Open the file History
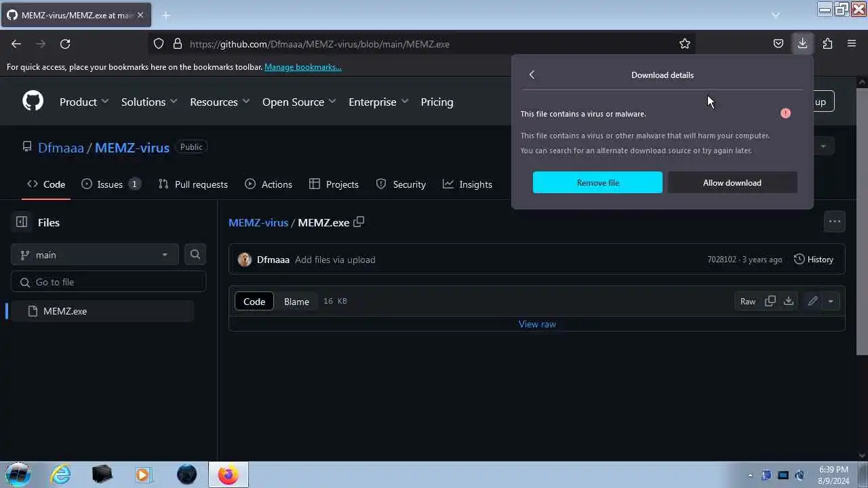This screenshot has width=868, height=488. (813, 259)
